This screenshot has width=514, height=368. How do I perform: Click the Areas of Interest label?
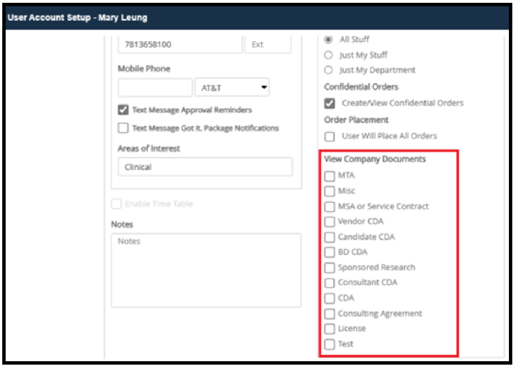(149, 148)
